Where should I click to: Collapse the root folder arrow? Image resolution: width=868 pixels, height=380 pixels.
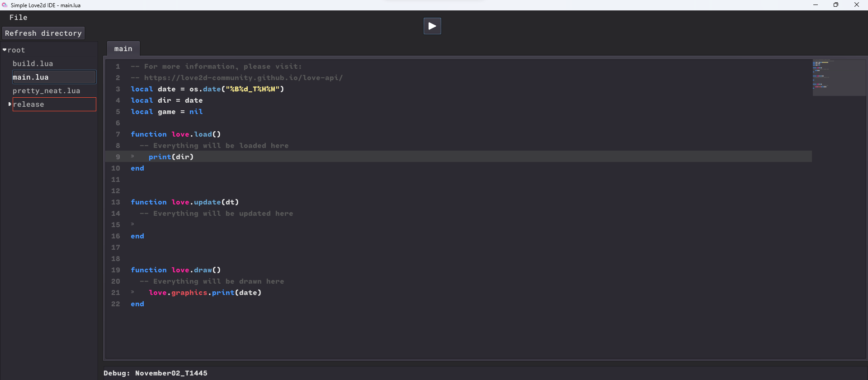point(5,50)
